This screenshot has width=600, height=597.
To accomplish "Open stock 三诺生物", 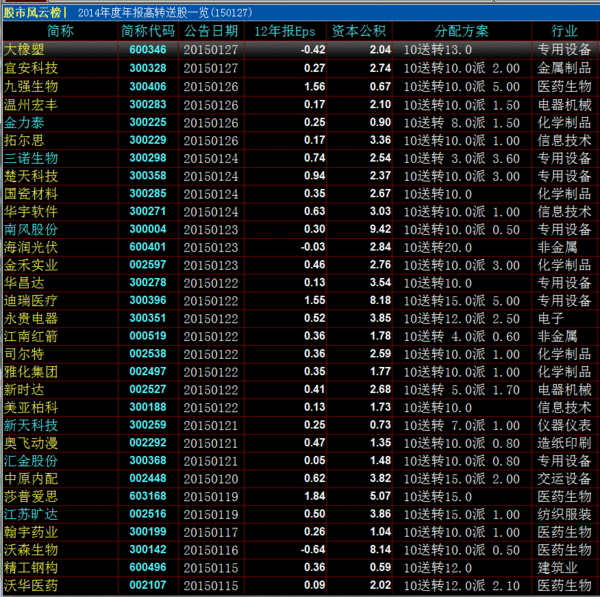I will coord(31,158).
